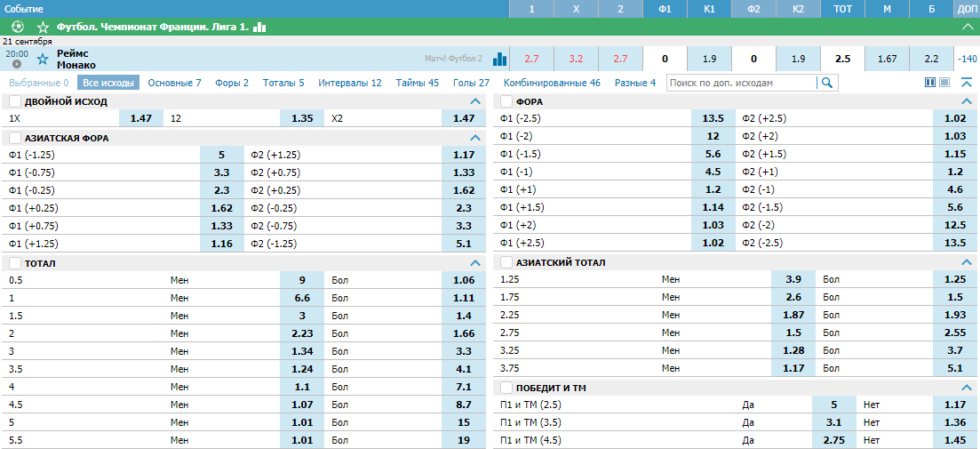Open match statistics bar chart icon
This screenshot has width=980, height=449.
[499, 59]
